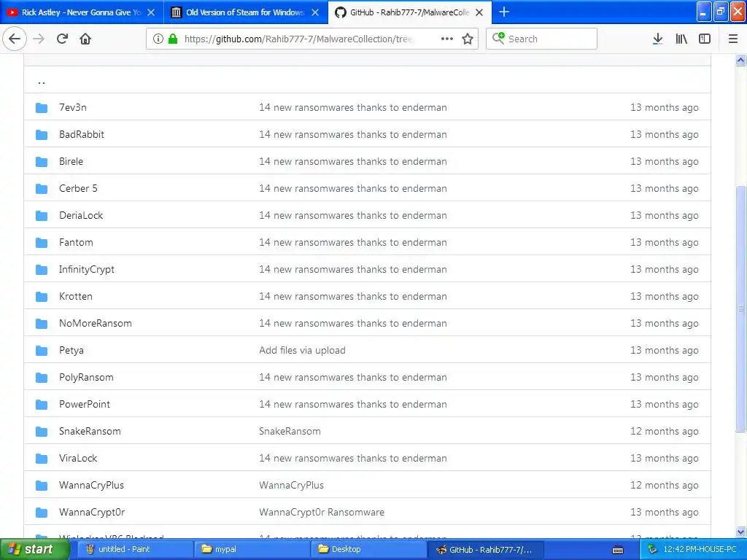Open the NoMoreRansom folder
Image resolution: width=747 pixels, height=560 pixels.
[96, 323]
